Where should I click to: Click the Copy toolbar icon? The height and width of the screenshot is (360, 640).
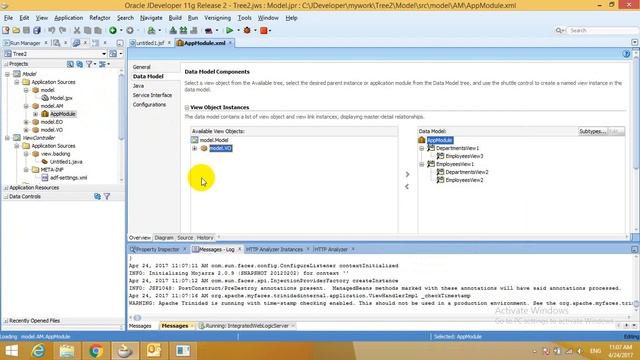click(x=87, y=30)
